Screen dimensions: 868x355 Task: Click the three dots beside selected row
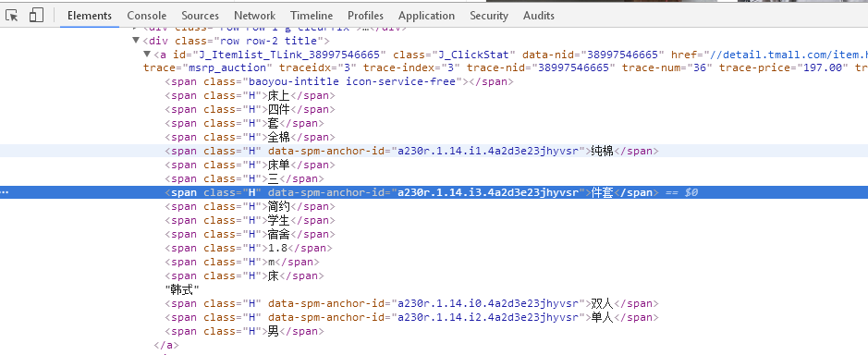[x=5, y=192]
